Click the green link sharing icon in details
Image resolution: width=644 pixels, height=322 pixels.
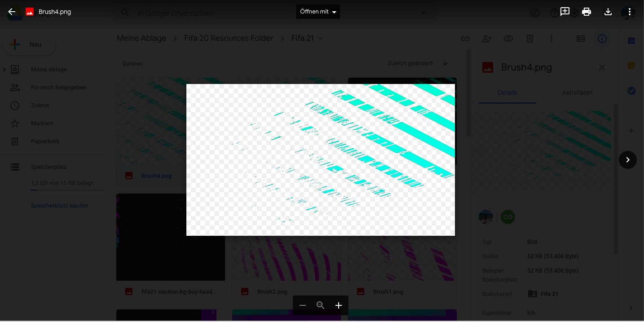pos(508,217)
